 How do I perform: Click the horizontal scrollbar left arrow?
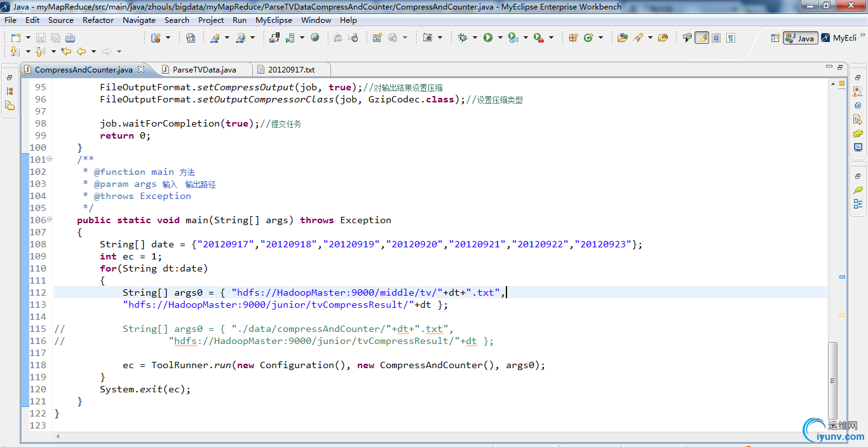[59, 437]
